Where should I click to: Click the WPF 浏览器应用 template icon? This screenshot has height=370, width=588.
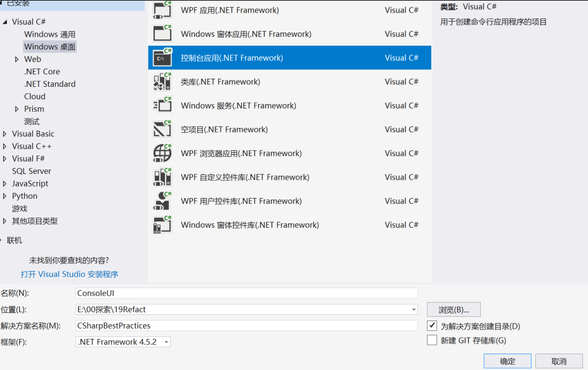[162, 153]
